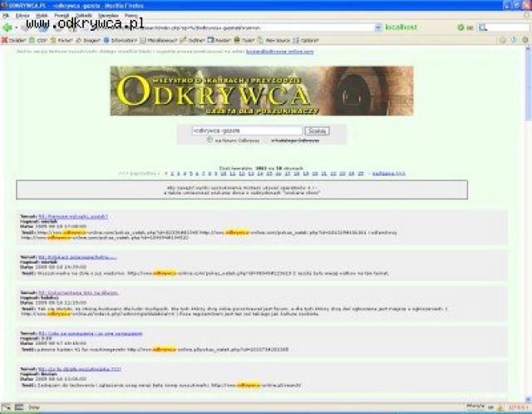
Task: Go to results page 10
Action: pyautogui.click(x=223, y=174)
